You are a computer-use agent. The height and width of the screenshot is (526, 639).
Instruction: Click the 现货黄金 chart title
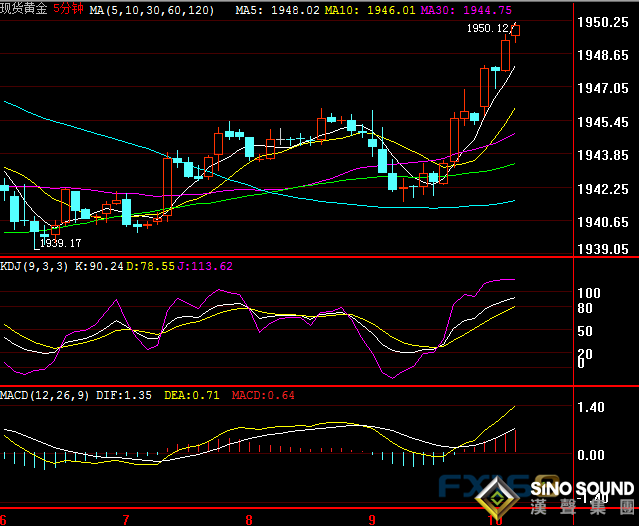pyautogui.click(x=24, y=9)
